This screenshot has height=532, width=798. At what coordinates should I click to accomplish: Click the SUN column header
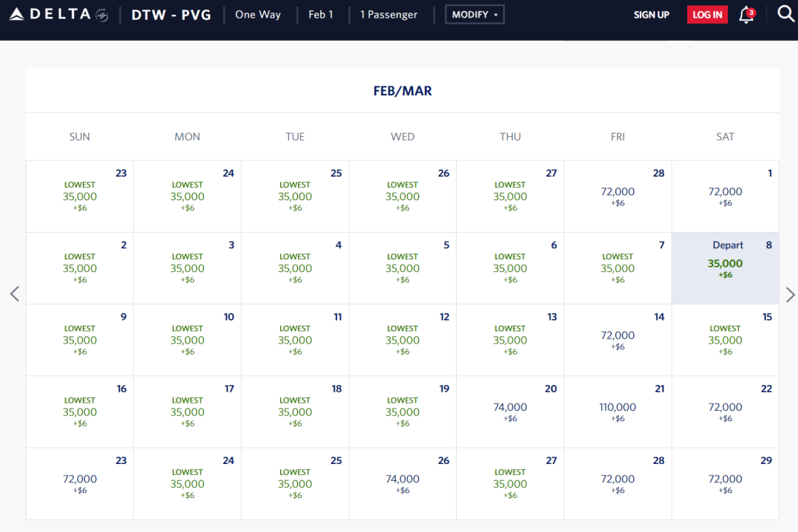[x=80, y=137]
